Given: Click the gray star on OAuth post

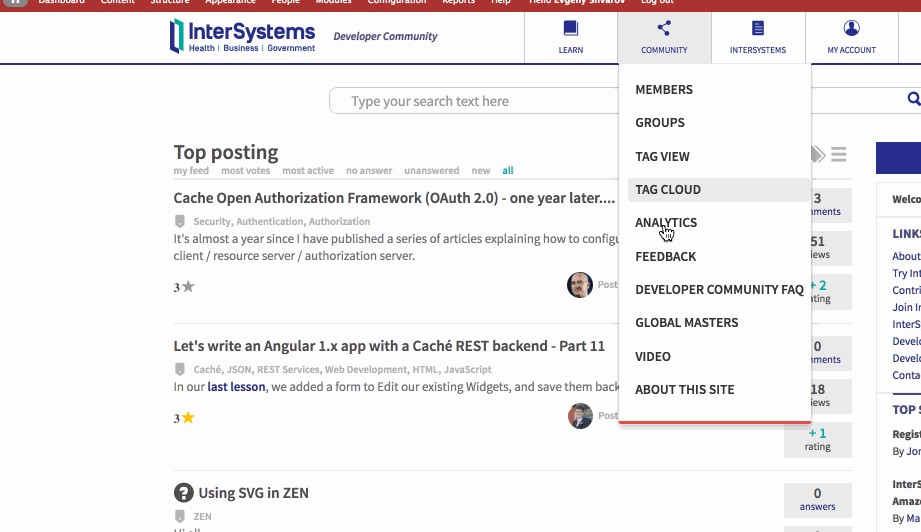Looking at the screenshot, I should click(x=188, y=287).
